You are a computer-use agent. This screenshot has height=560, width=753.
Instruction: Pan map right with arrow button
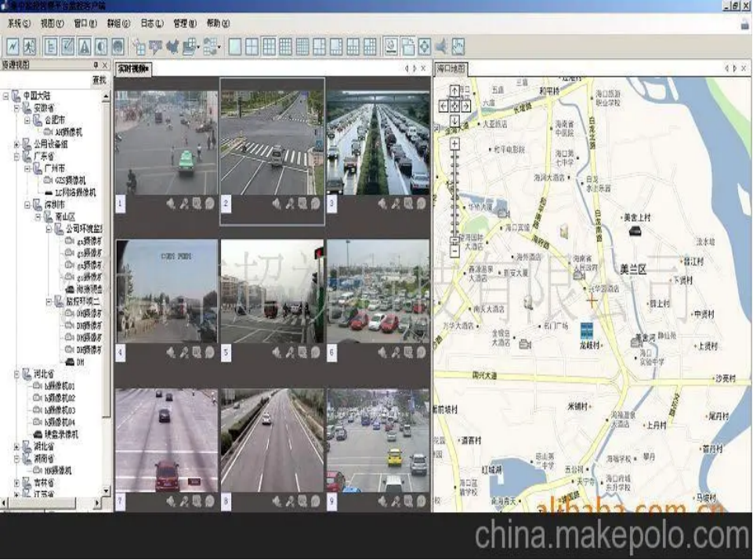[466, 106]
